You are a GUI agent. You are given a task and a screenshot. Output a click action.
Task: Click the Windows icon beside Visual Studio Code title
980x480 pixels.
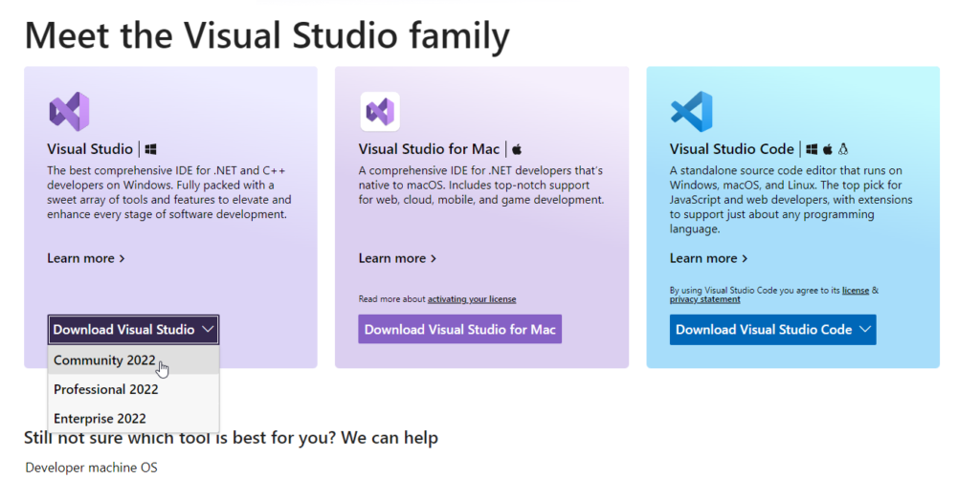point(812,149)
